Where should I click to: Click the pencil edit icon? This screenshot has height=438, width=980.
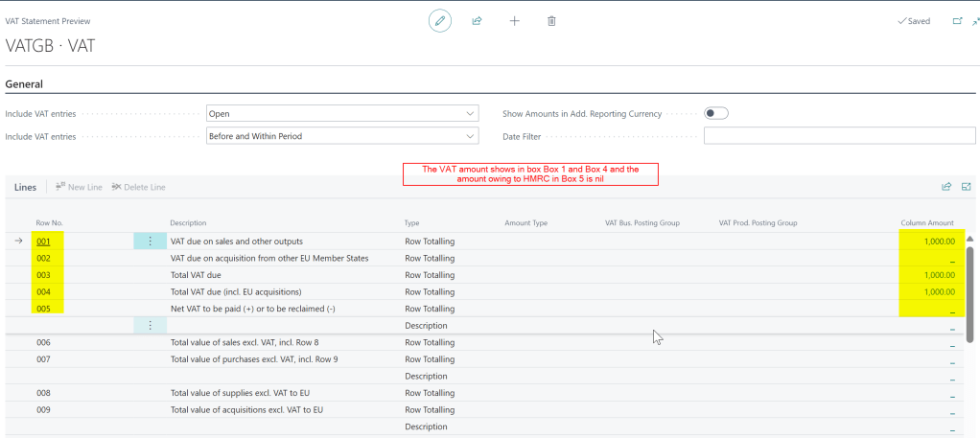coord(440,21)
